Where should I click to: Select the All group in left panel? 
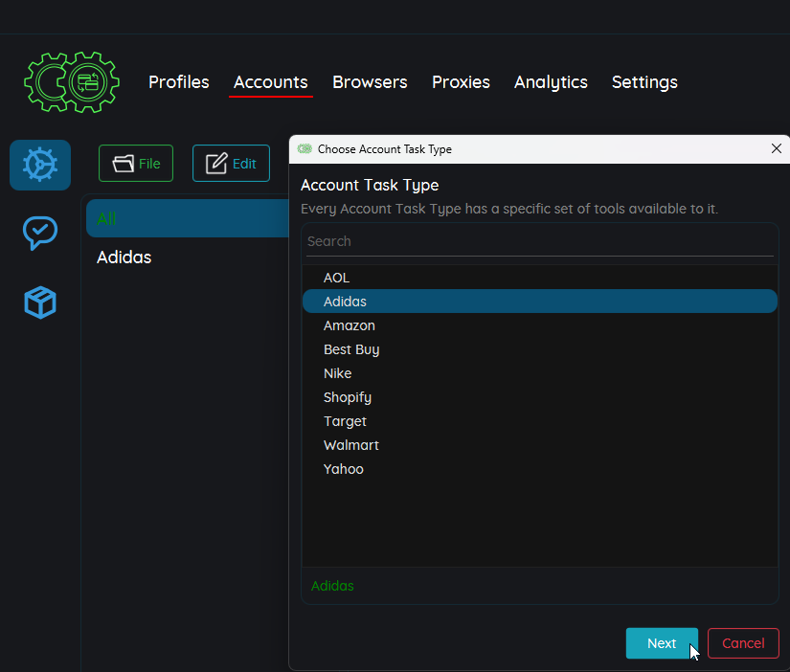point(187,218)
